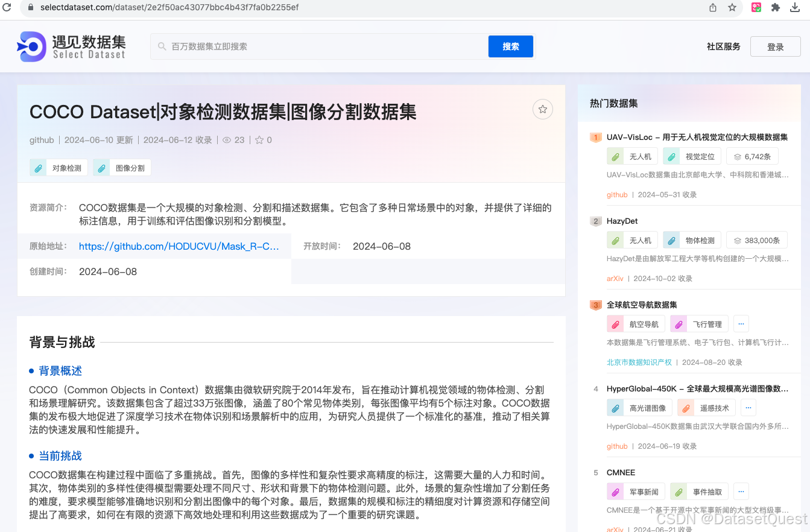Viewport: 810px width, 532px height.
Task: Click the 资源简介 description text
Action: [x=315, y=214]
